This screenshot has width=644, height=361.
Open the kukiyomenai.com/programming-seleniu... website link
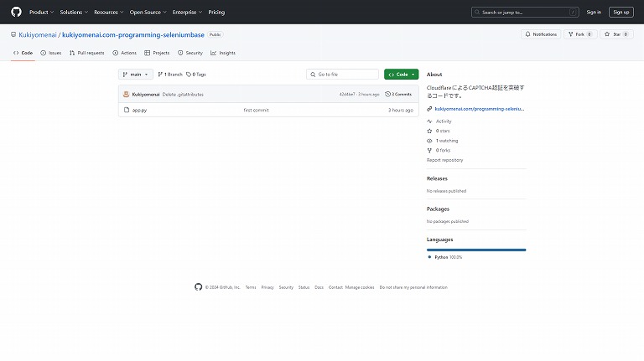coord(480,109)
